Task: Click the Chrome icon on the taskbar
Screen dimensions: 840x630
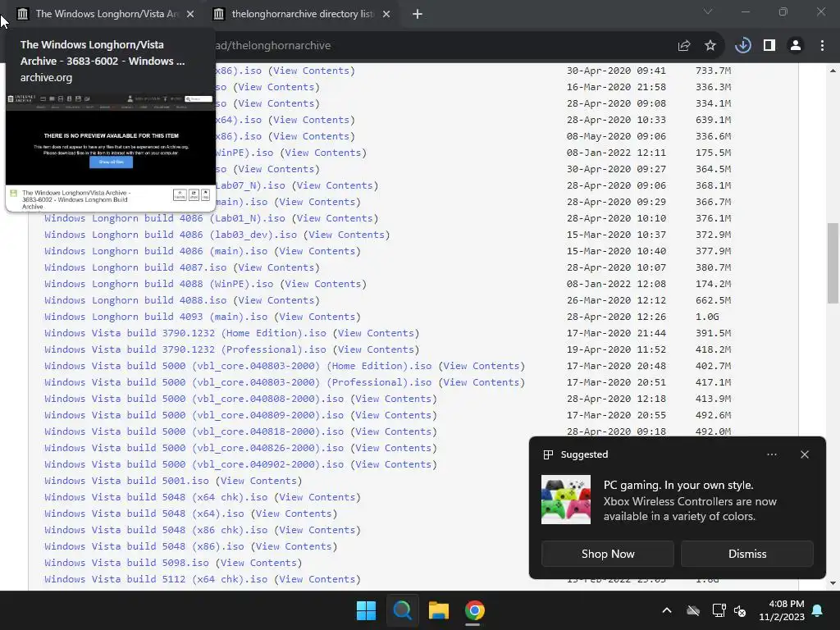Action: coord(475,610)
